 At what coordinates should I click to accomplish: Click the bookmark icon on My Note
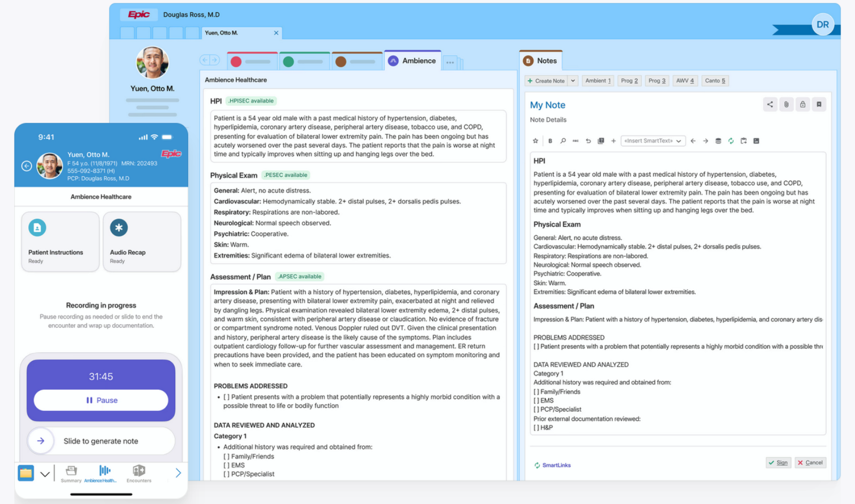pos(819,105)
